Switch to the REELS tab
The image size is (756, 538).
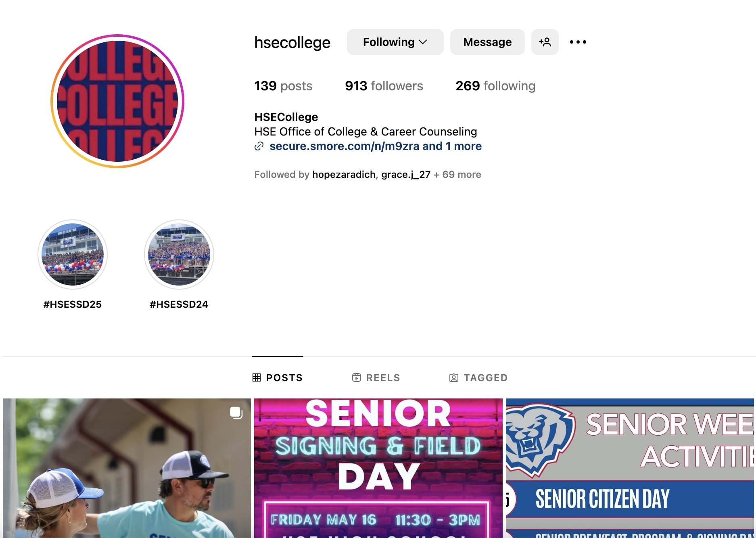pos(376,377)
